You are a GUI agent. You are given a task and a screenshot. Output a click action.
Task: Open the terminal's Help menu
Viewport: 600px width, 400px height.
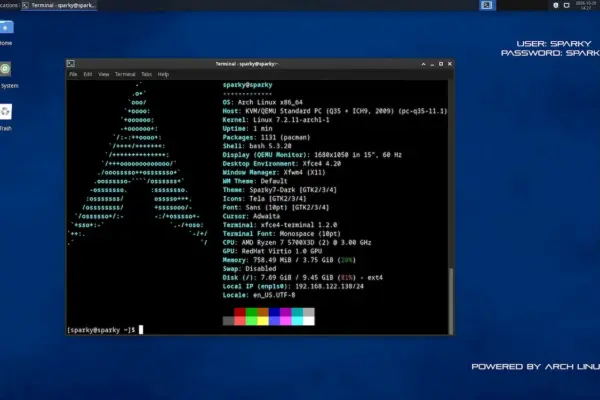(x=163, y=74)
